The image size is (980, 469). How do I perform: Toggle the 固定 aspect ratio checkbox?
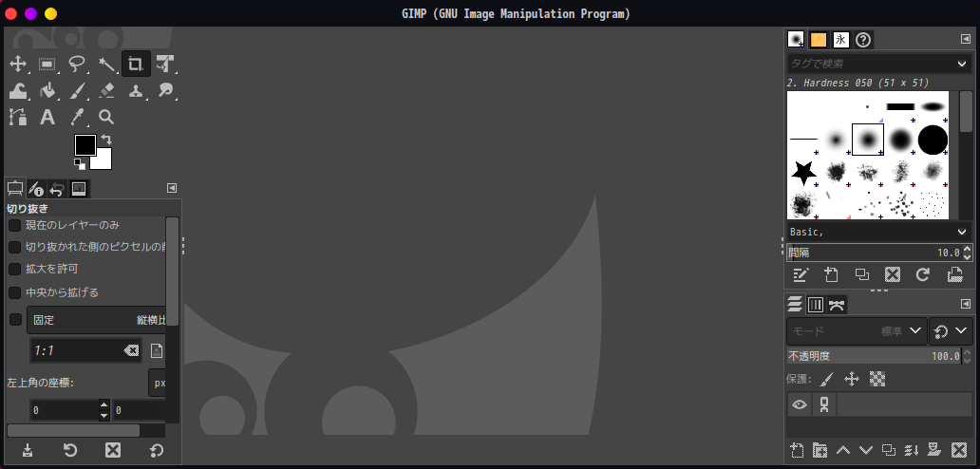[x=15, y=320]
